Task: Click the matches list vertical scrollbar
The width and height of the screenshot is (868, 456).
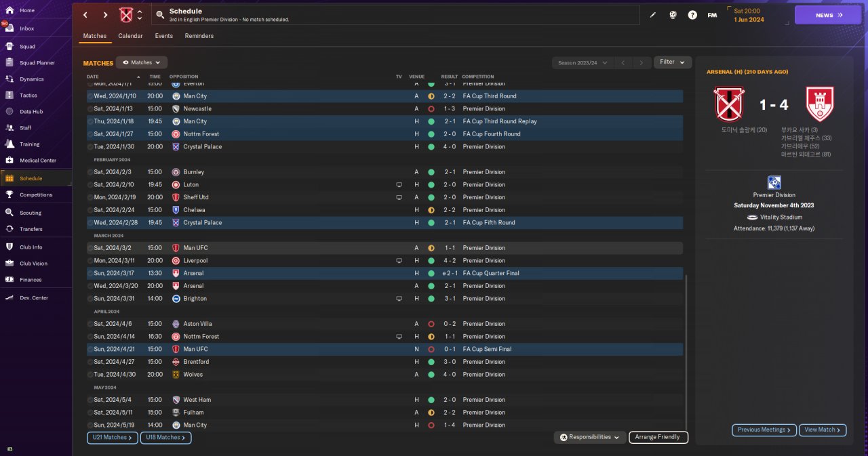Action: tap(686, 351)
